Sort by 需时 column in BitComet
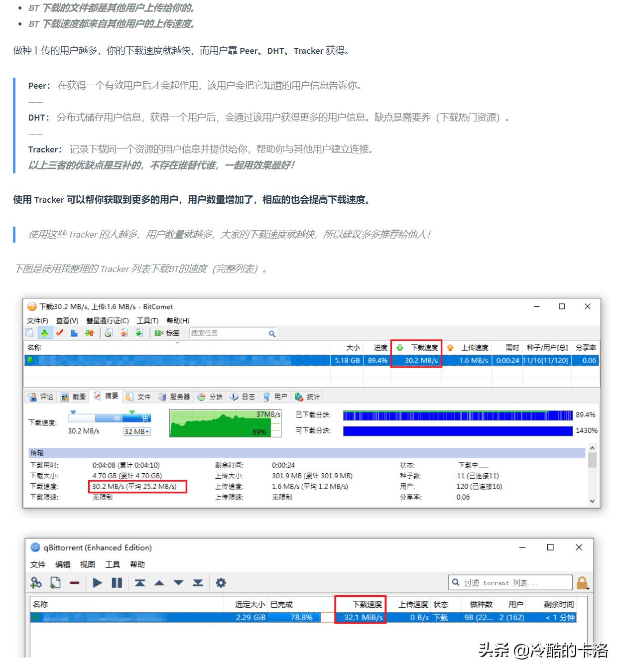Screen dimensions: 622x672 pyautogui.click(x=507, y=348)
